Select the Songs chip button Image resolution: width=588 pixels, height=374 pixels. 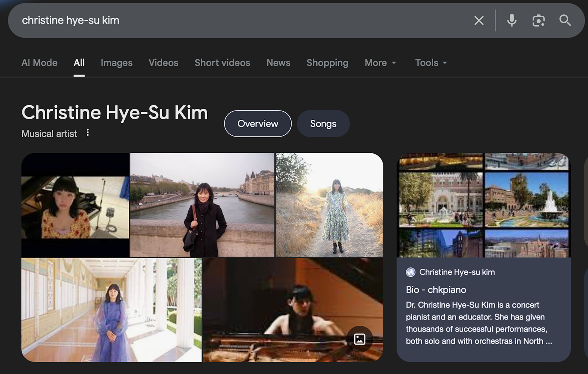click(x=323, y=124)
